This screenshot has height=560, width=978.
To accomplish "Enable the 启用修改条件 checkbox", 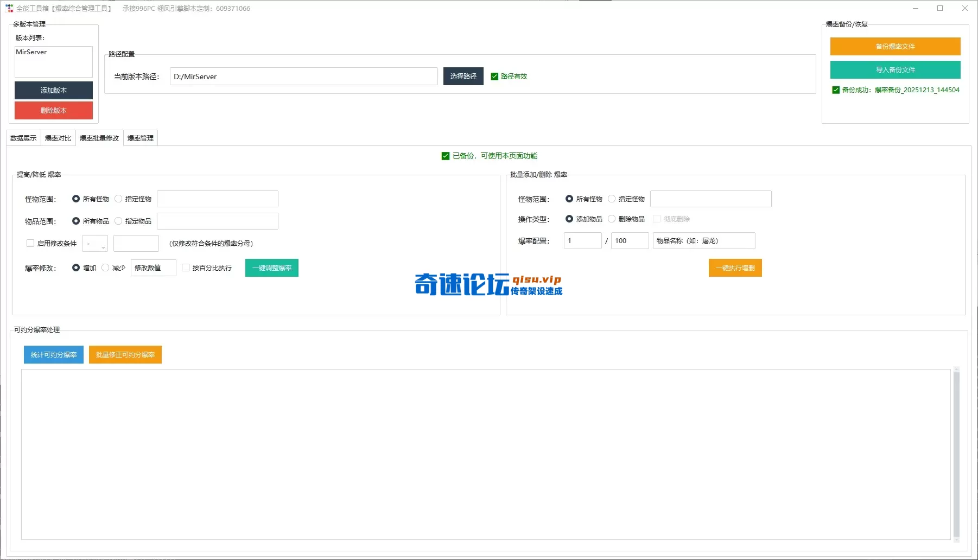I will 30,243.
